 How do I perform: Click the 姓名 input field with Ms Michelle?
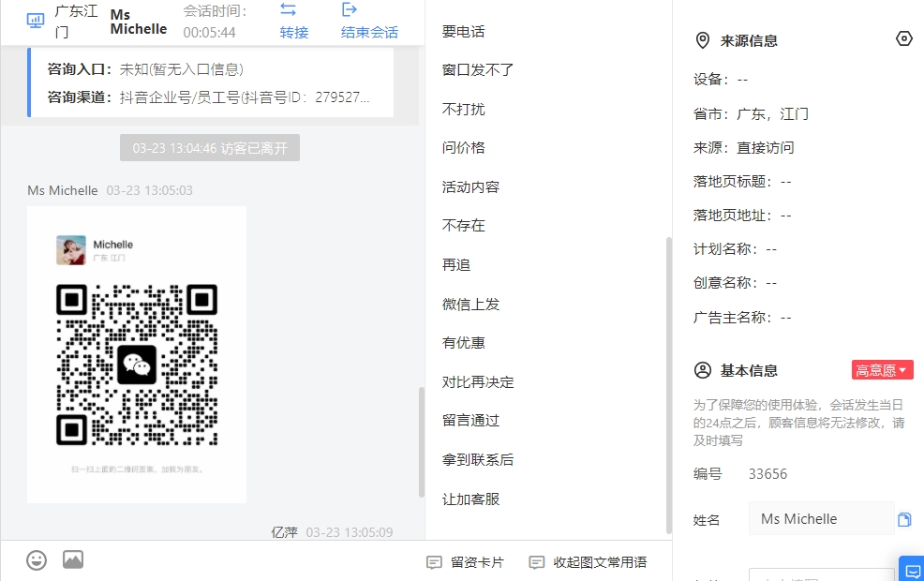pos(822,518)
